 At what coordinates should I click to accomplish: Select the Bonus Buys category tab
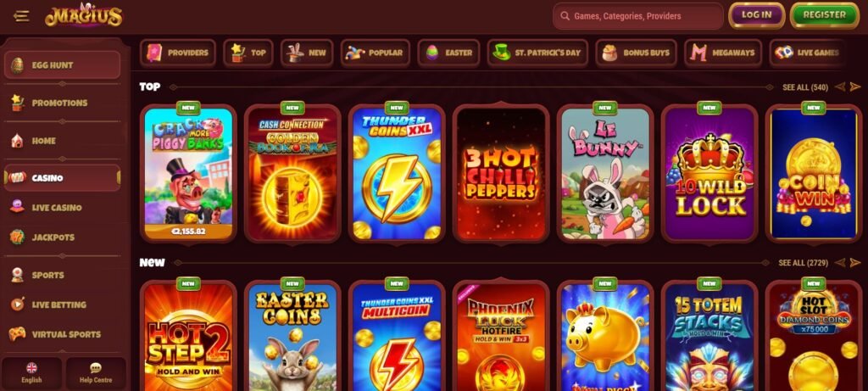[x=636, y=53]
